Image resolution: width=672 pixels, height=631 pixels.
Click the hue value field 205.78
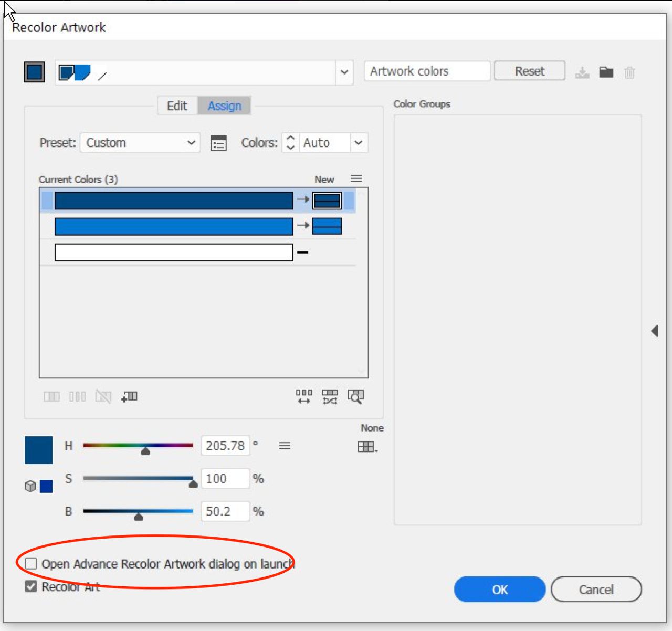pyautogui.click(x=225, y=446)
